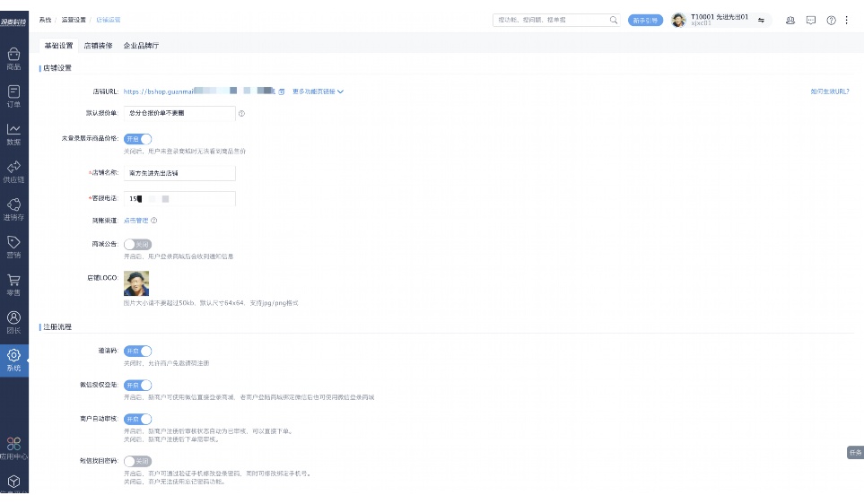Turn off the 邀请码 toggle
This screenshot has width=864, height=504.
tap(138, 351)
